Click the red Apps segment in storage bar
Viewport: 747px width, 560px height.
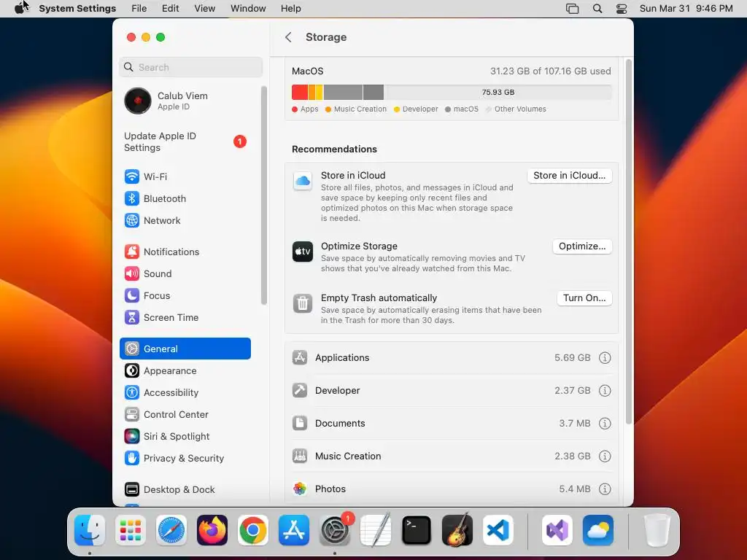click(x=300, y=93)
